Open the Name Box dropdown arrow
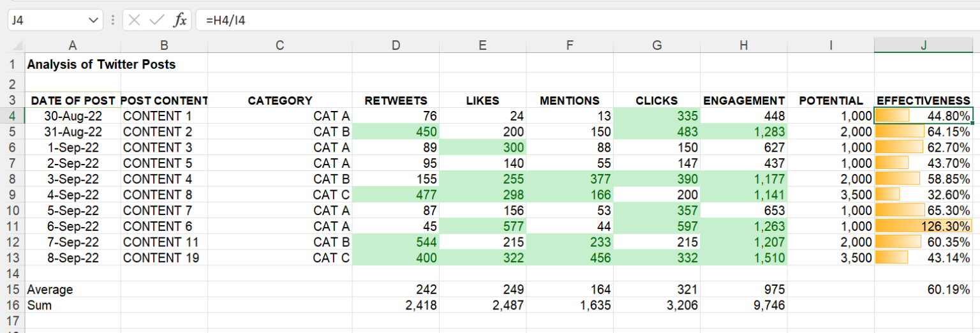Image resolution: width=980 pixels, height=333 pixels. (94, 20)
